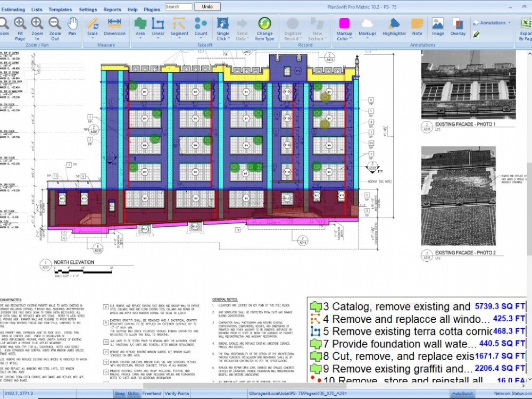Click the Undo button
532x399 pixels.
point(207,6)
